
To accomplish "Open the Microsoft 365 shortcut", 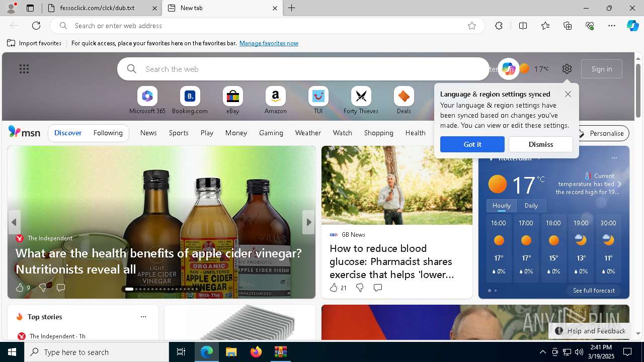I will [147, 101].
